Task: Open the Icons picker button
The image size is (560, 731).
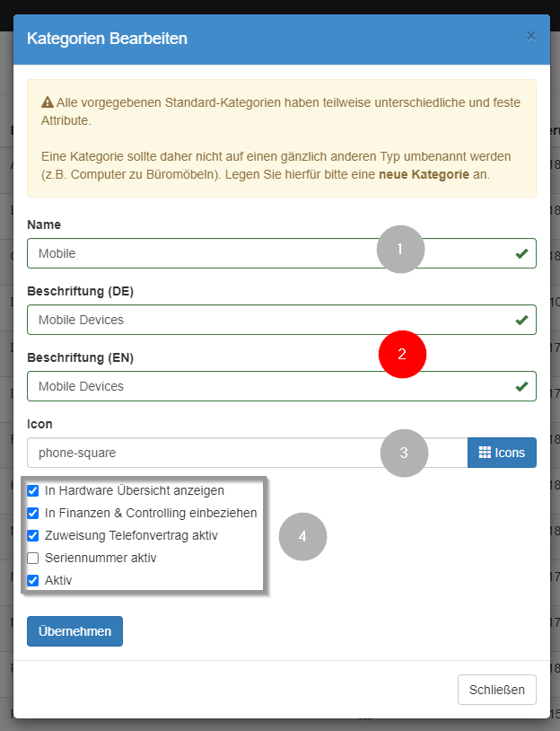Action: tap(502, 453)
